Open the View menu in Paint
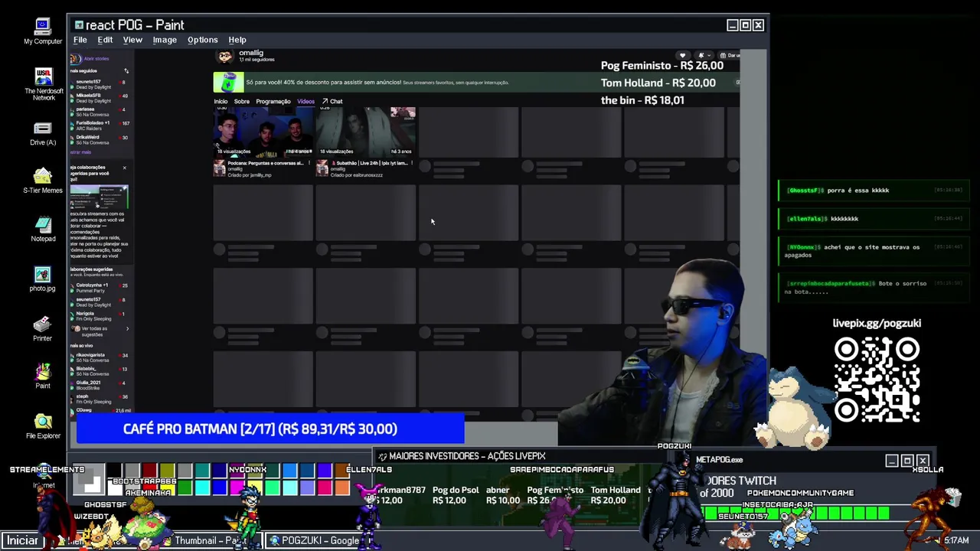The height and width of the screenshot is (551, 980). pyautogui.click(x=132, y=40)
